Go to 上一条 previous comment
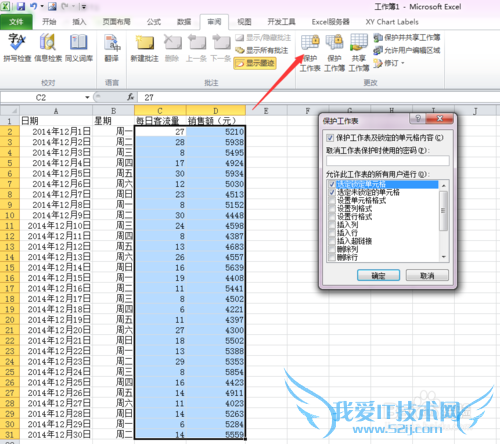Screen dimensions: 500x444 coord(197,48)
